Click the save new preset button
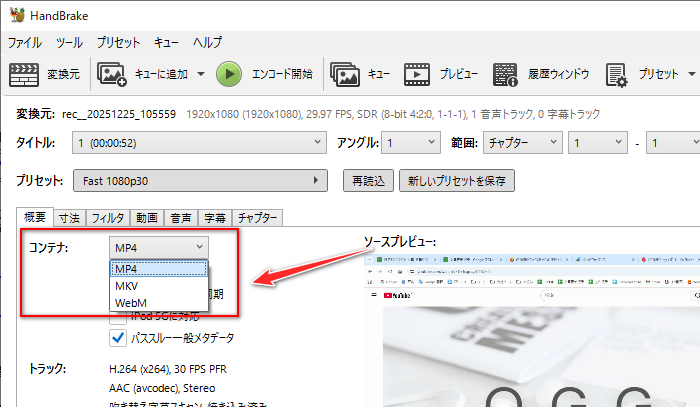The height and width of the screenshot is (407, 700). tap(457, 181)
